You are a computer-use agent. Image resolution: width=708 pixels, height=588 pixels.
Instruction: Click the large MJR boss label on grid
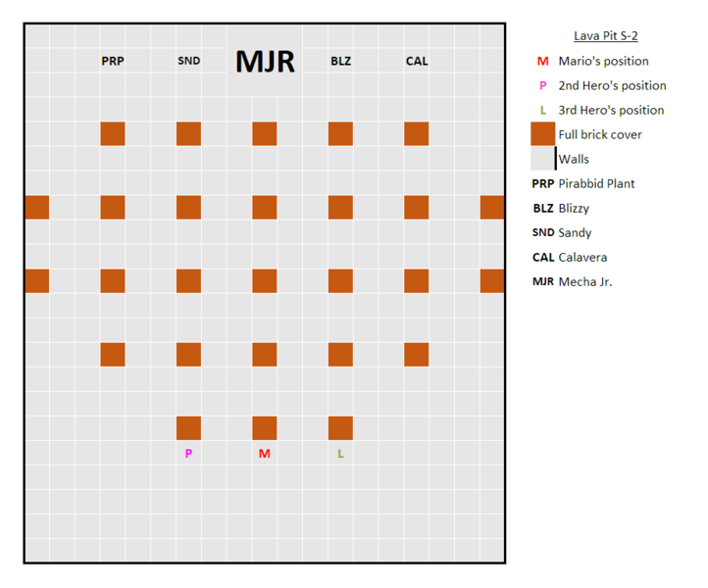265,62
